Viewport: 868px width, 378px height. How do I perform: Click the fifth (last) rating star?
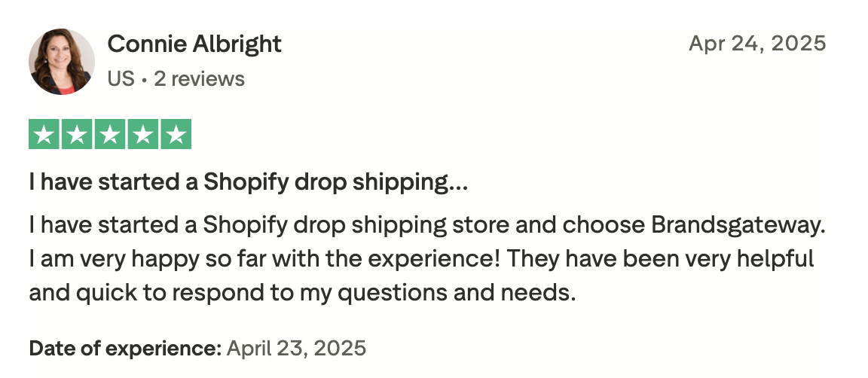click(x=176, y=134)
